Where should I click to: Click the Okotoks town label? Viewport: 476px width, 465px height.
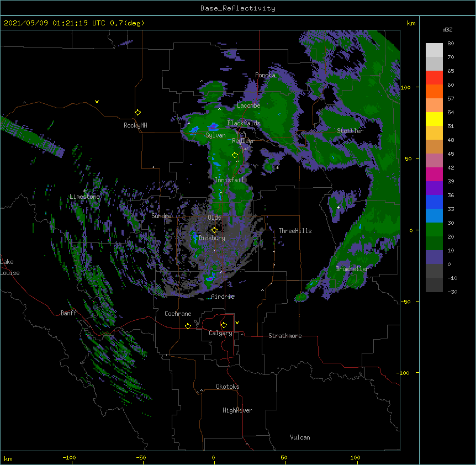pyautogui.click(x=228, y=387)
